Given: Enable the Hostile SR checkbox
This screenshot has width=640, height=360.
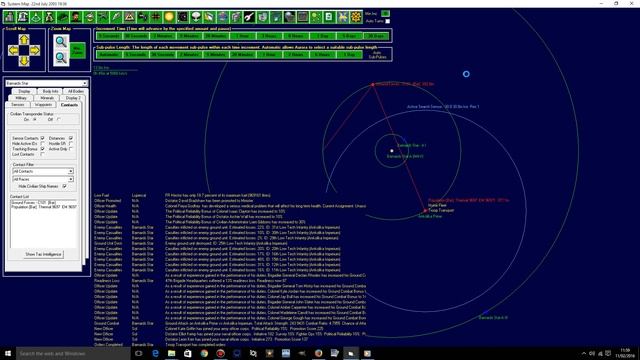Looking at the screenshot, I should pos(71,144).
